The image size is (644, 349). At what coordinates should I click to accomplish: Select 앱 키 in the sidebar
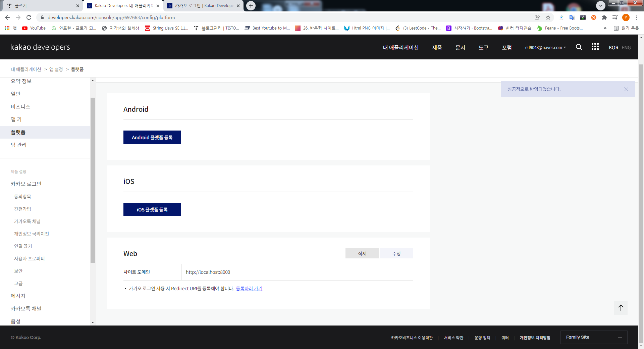click(x=16, y=119)
